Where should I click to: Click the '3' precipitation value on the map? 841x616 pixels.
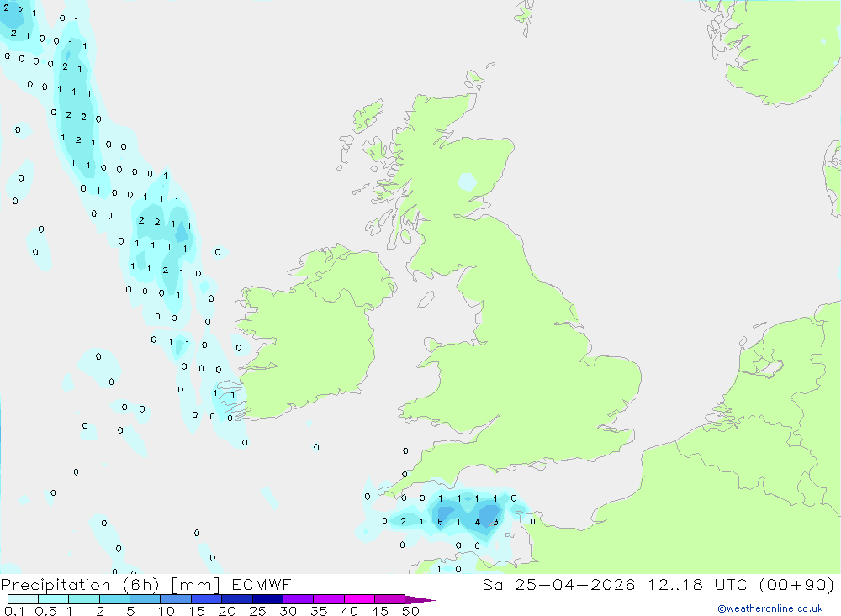point(495,522)
